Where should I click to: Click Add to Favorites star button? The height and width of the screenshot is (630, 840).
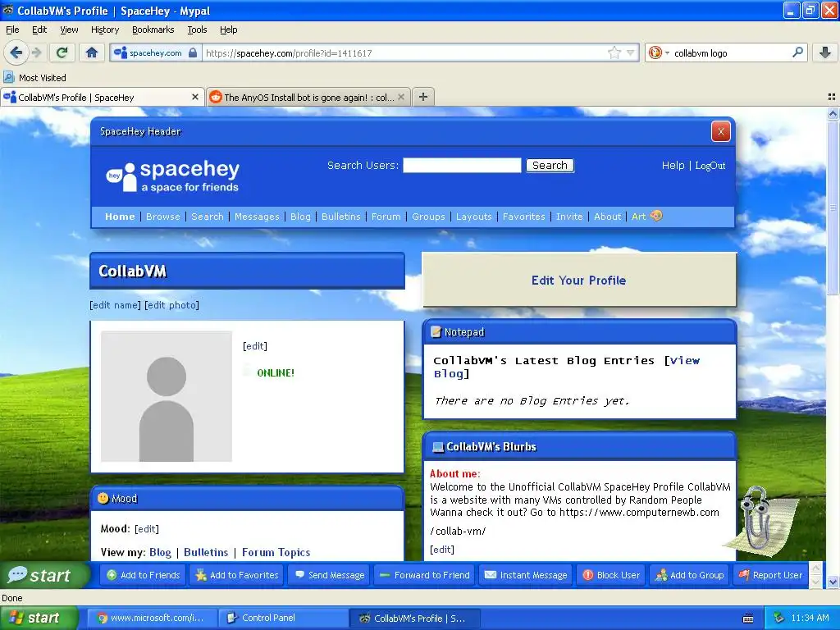(x=237, y=575)
